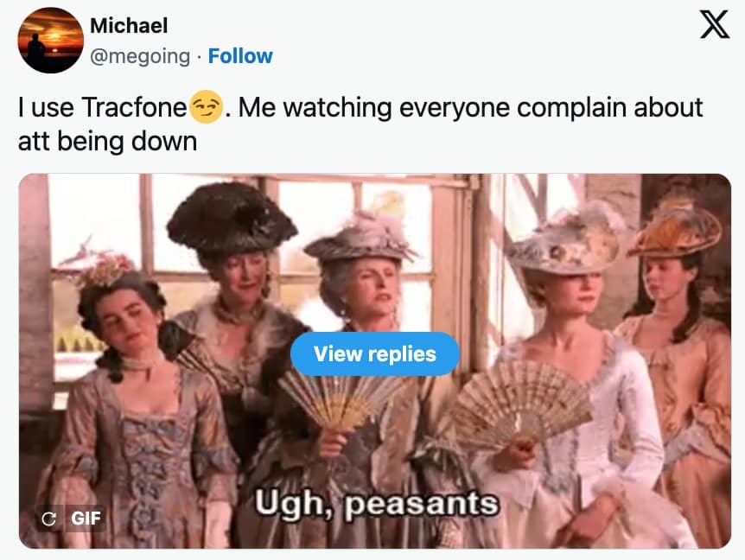Replay the GIF using the circular arrow icon
This screenshot has width=745, height=560.
pos(48,519)
